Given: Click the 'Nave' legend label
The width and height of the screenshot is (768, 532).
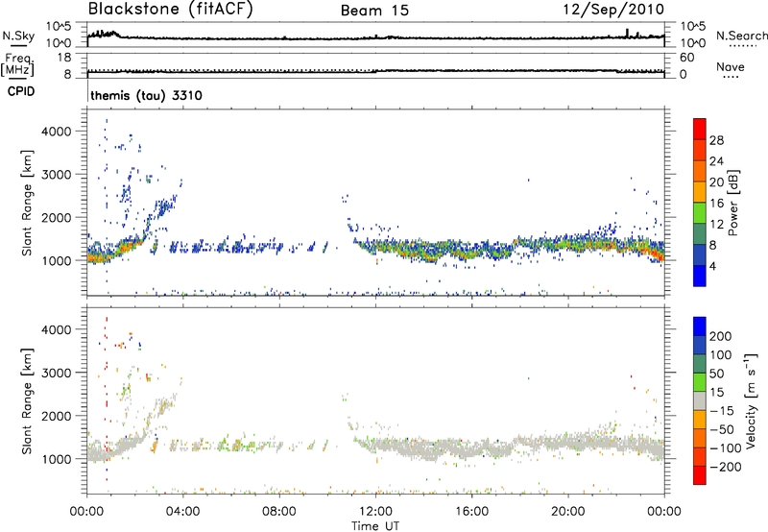Looking at the screenshot, I should click(x=730, y=67).
